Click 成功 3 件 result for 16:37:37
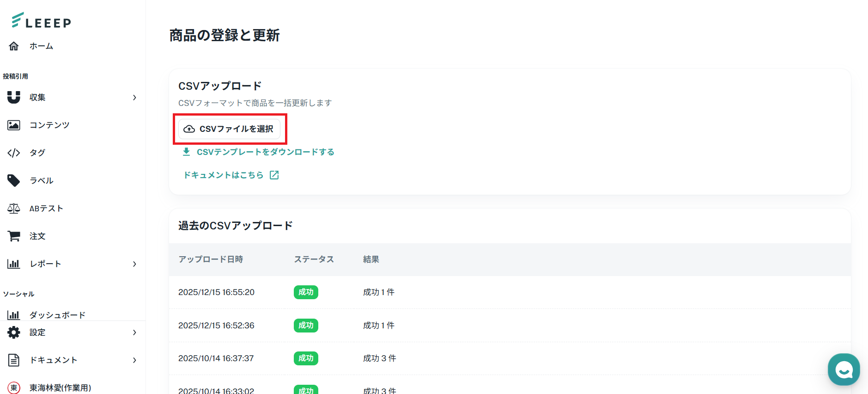Image resolution: width=868 pixels, height=394 pixels. point(380,358)
